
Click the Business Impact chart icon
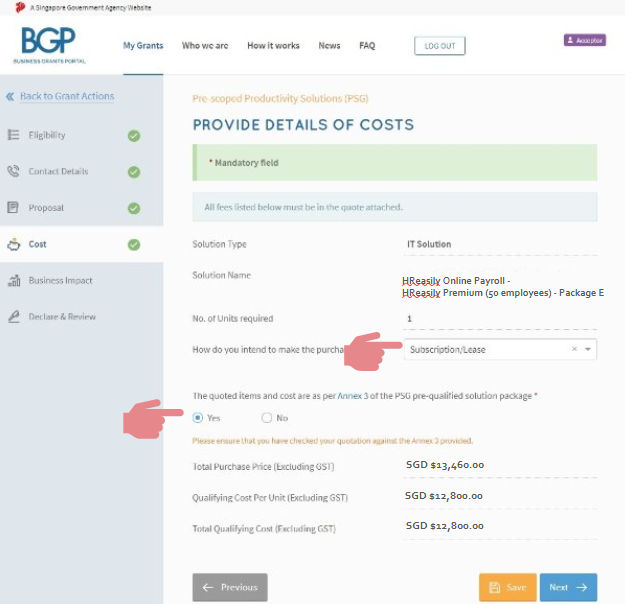(13, 281)
